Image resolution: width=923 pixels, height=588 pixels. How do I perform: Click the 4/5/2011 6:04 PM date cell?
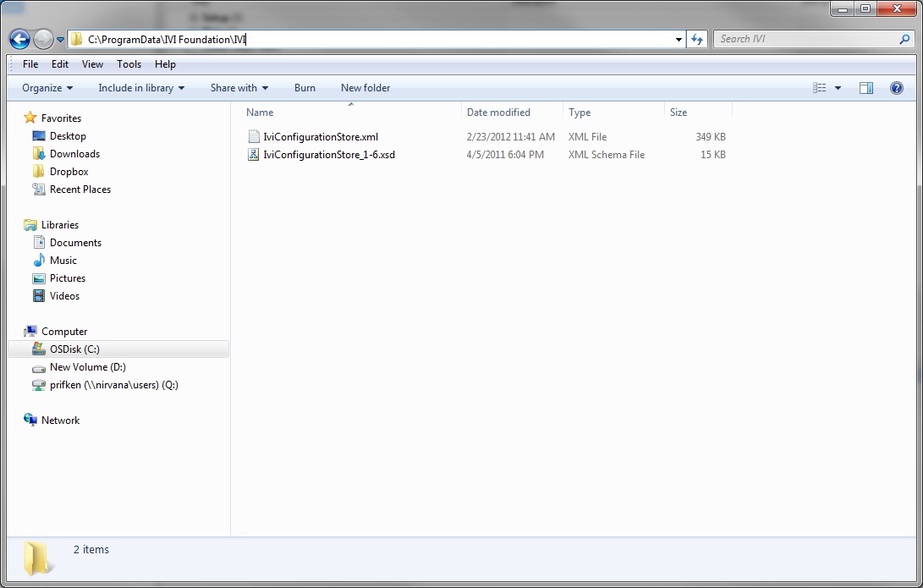[505, 155]
